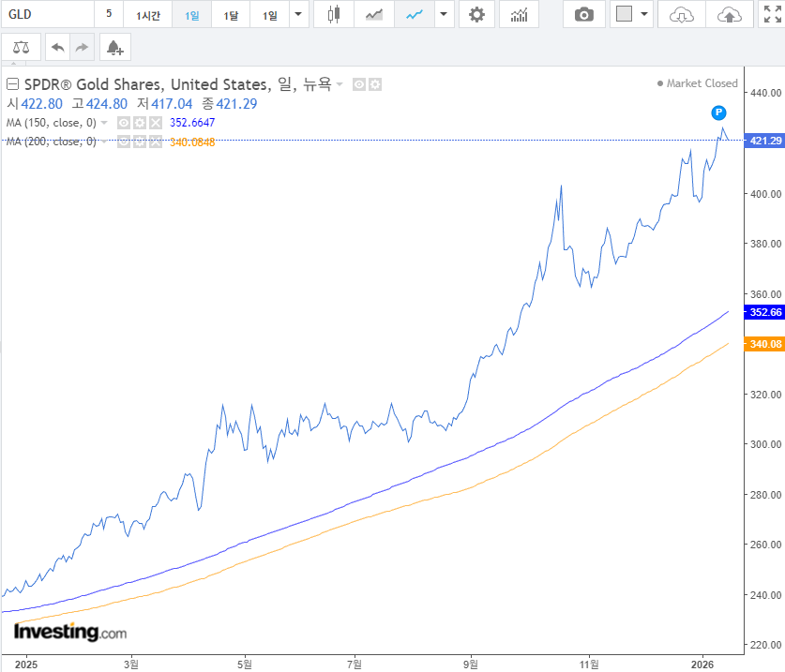This screenshot has height=672, width=785.
Task: Click the 2026 date axis label
Action: (702, 664)
